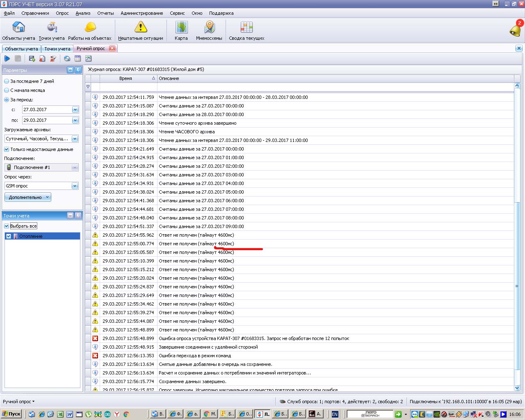
Task: Click the filter row funnel icon in log grid
Action: (x=88, y=87)
